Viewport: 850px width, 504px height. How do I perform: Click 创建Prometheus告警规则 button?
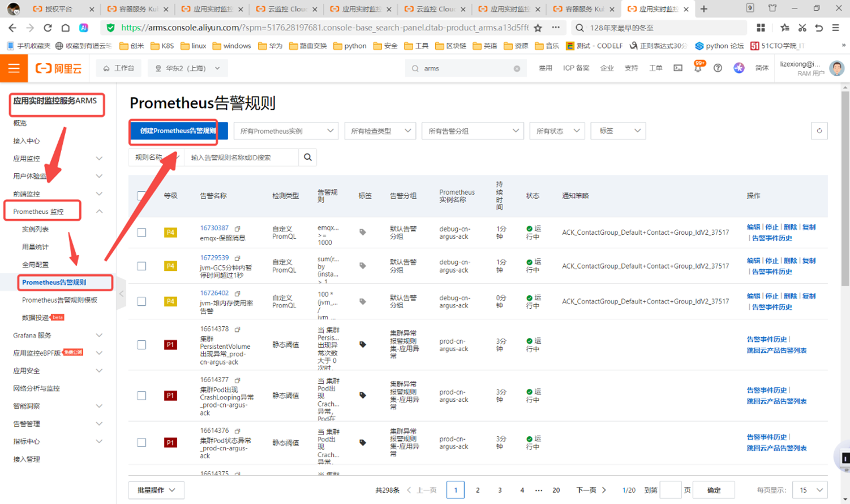pos(178,131)
